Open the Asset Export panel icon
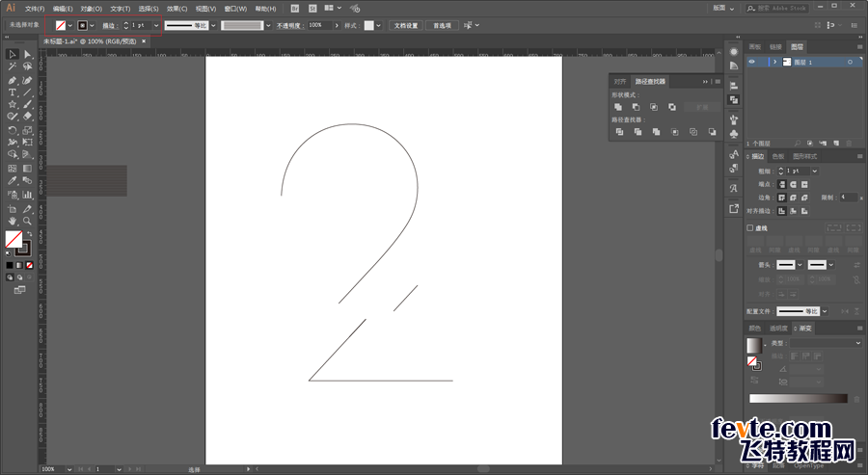The width and height of the screenshot is (868, 475). [x=734, y=208]
